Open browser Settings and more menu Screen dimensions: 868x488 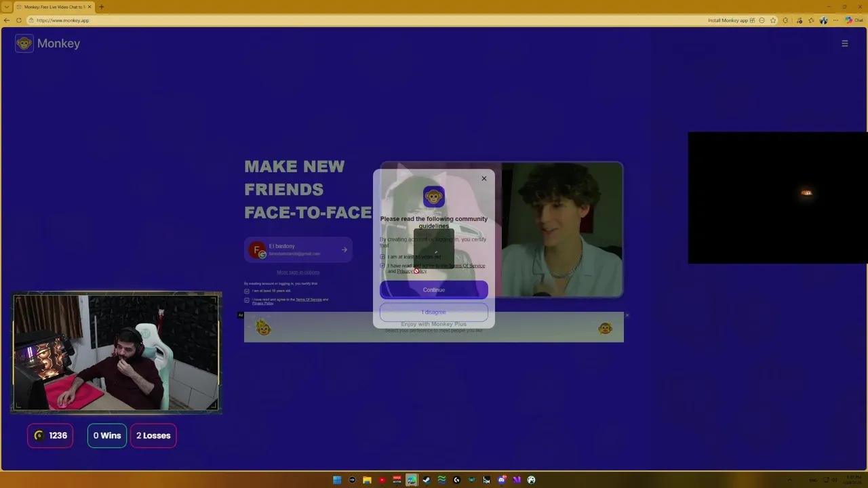click(x=835, y=20)
